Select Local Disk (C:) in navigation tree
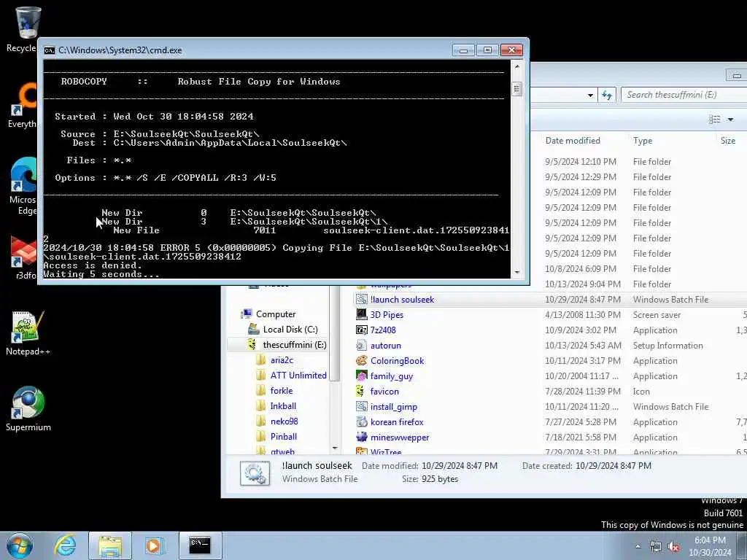 [x=290, y=330]
